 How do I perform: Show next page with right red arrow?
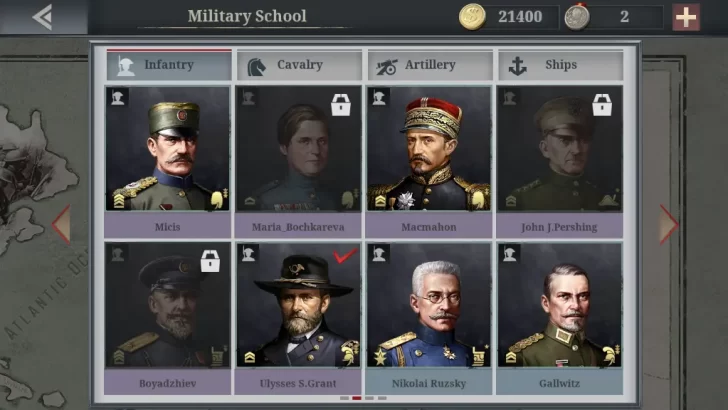pyautogui.click(x=669, y=224)
